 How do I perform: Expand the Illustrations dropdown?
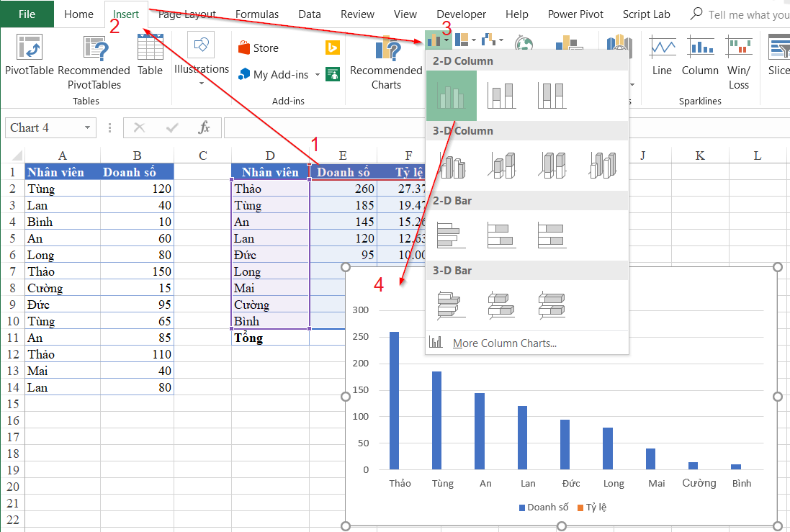(x=202, y=81)
